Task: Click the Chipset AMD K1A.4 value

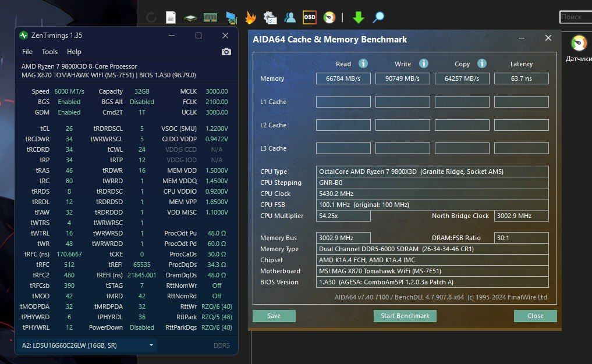Action: click(x=433, y=260)
